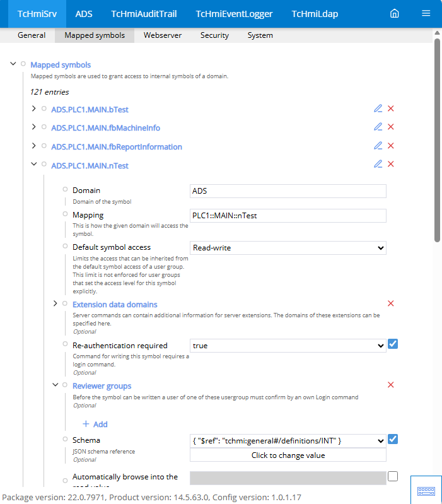Expand the Extension data domains section
The width and height of the screenshot is (442, 504).
click(x=55, y=303)
